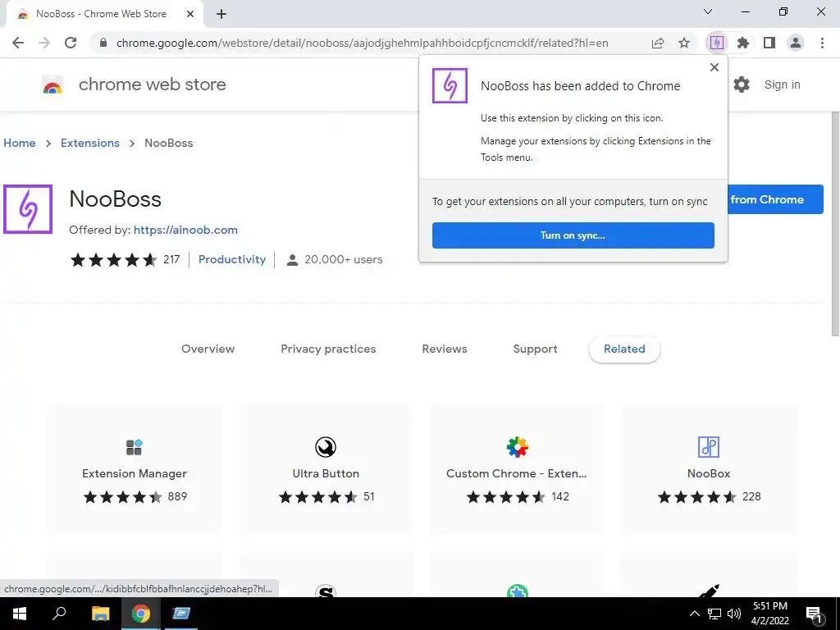Viewport: 840px width, 630px height.
Task: Open the Windows notification center
Action: [x=813, y=614]
